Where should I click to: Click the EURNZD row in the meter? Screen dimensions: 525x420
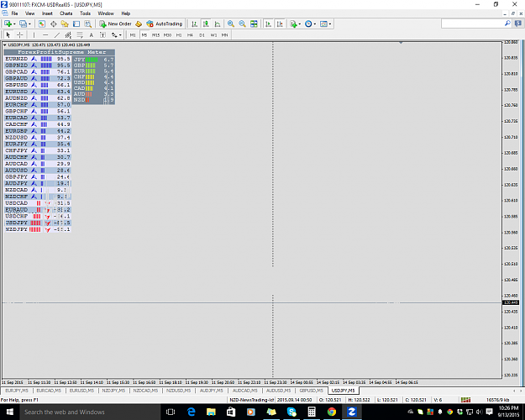click(38, 59)
